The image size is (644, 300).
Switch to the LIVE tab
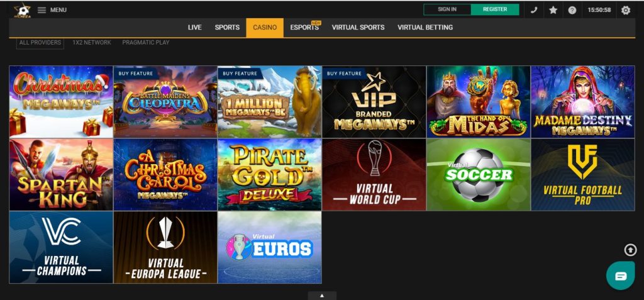tap(195, 28)
